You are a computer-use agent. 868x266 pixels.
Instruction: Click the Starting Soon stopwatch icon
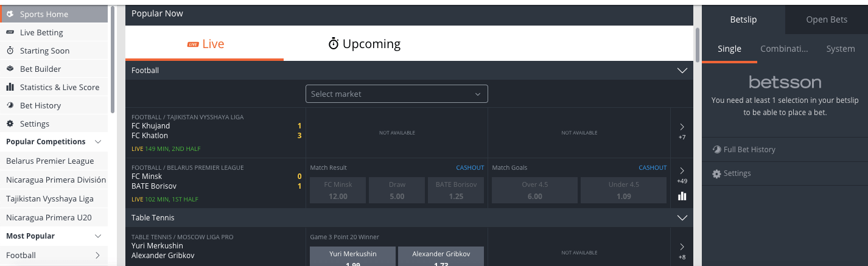(x=10, y=51)
